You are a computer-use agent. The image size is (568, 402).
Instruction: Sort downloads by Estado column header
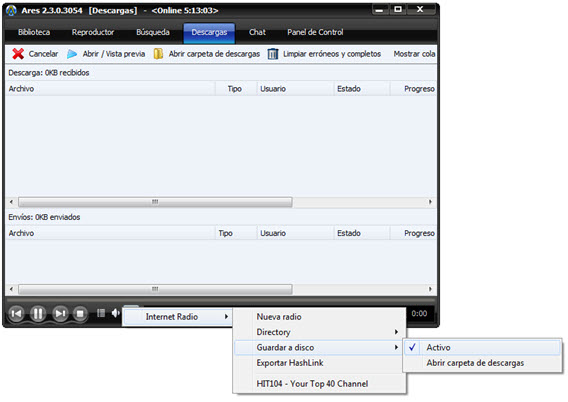(362, 89)
